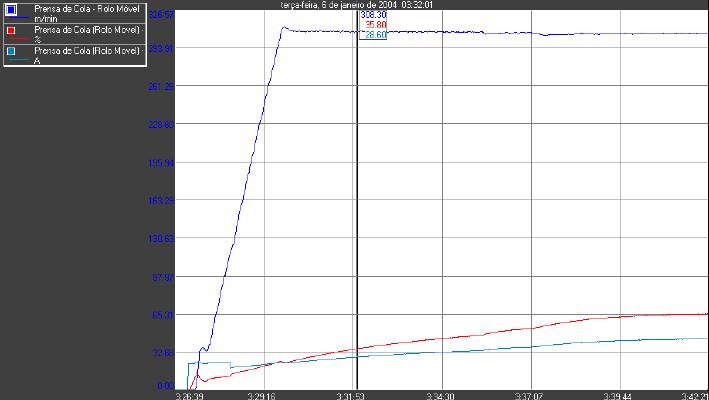The width and height of the screenshot is (709, 400).
Task: Click the 35.80 red cursor value
Action: click(375, 25)
